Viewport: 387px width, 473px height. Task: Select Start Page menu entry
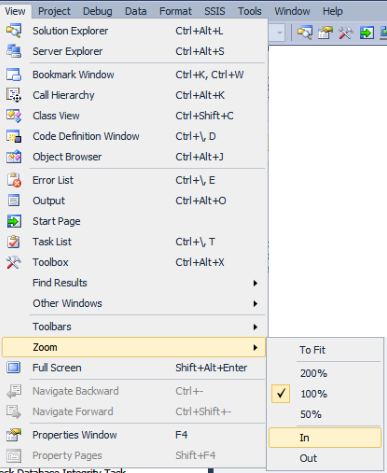[x=134, y=221]
